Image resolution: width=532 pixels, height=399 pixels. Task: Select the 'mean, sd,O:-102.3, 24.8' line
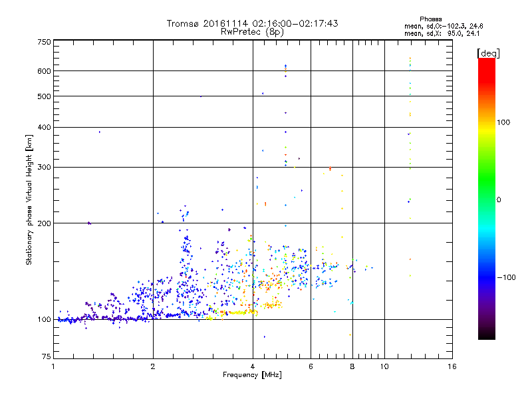pos(444,26)
